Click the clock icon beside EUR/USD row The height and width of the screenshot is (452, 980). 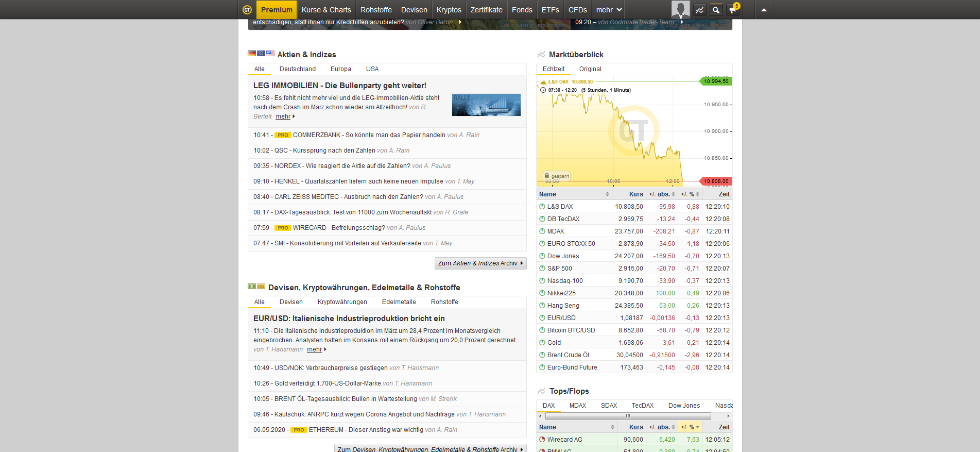[x=542, y=317]
